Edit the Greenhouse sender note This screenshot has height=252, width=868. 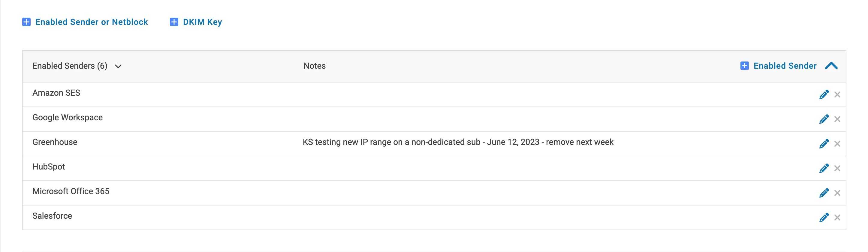824,143
